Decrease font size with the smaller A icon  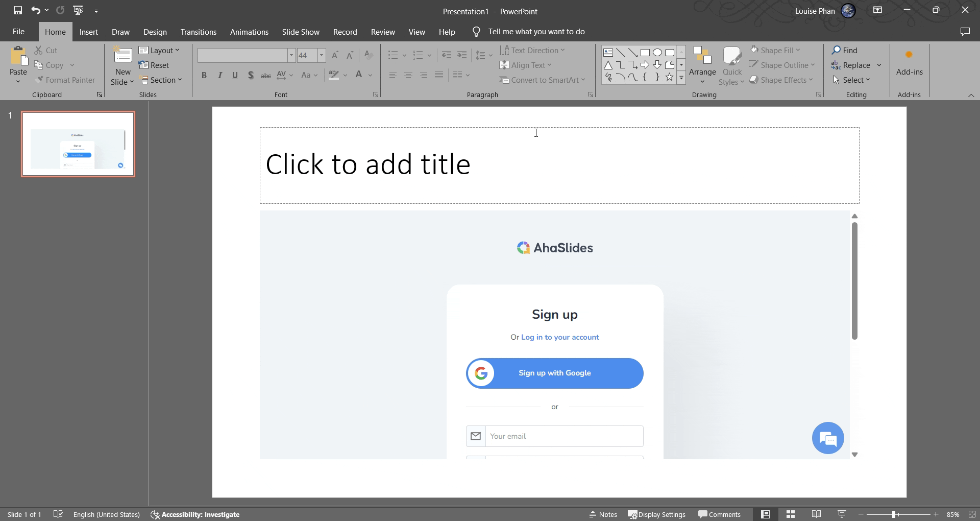(x=350, y=55)
